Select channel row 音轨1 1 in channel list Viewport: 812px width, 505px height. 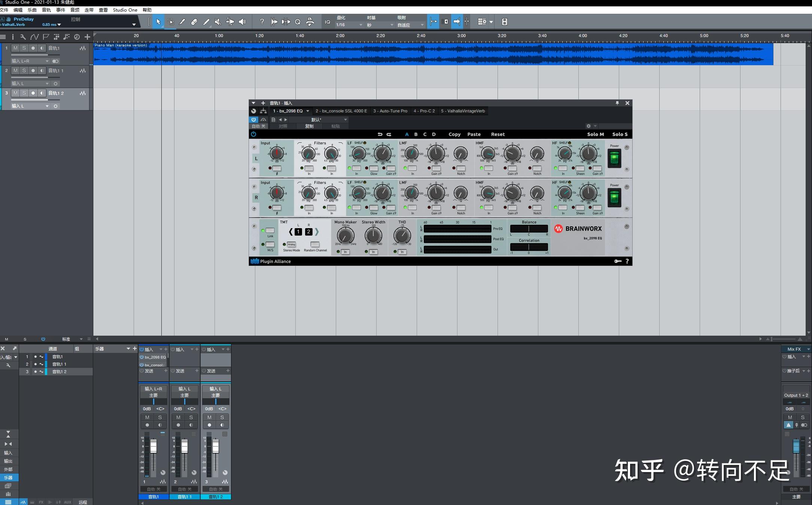[56, 364]
